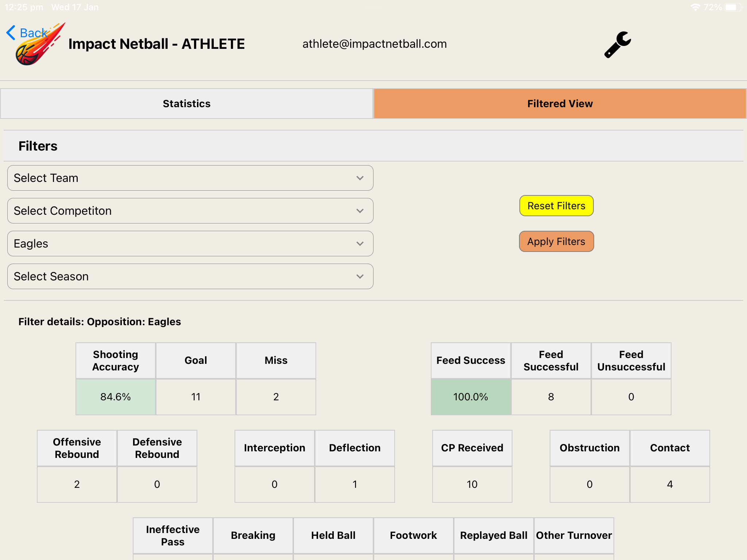Click the athlete@impactnetball.com email text
Viewport: 747px width, 560px height.
point(374,44)
